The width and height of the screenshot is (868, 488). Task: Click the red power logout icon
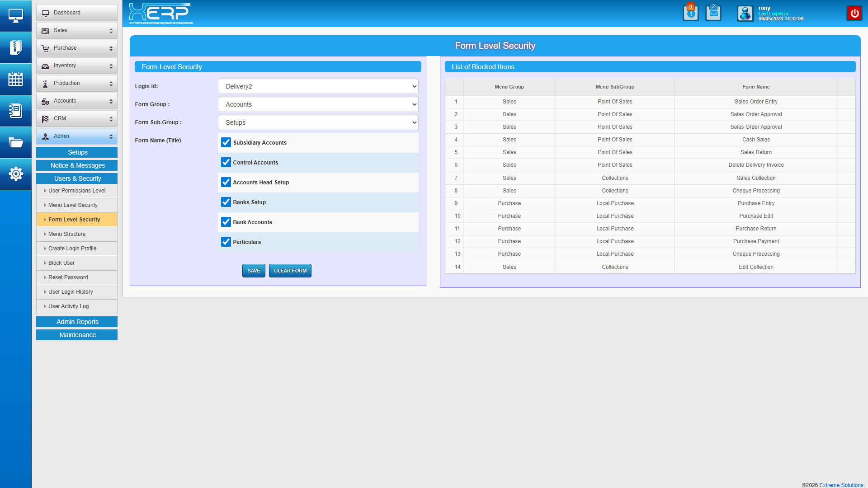coord(854,14)
